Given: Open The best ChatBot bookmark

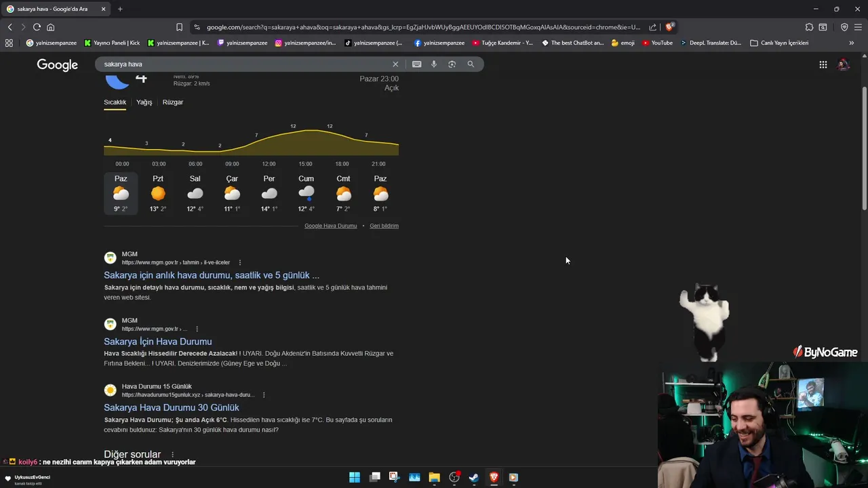Looking at the screenshot, I should (572, 43).
